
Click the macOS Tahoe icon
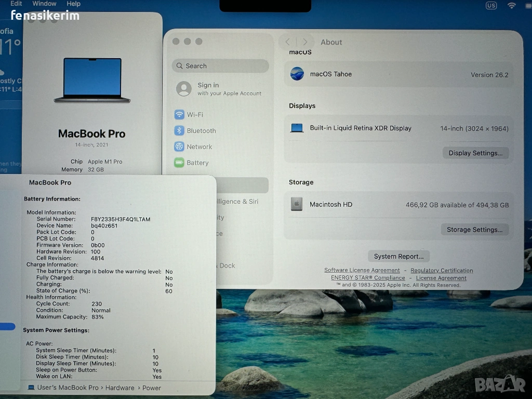coord(297,74)
